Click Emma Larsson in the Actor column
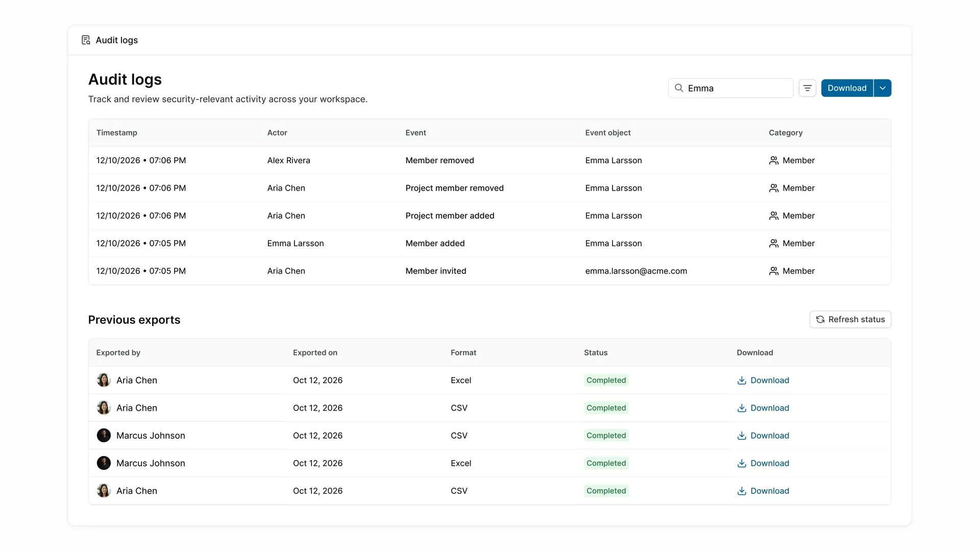The width and height of the screenshot is (980, 551). [x=296, y=243]
